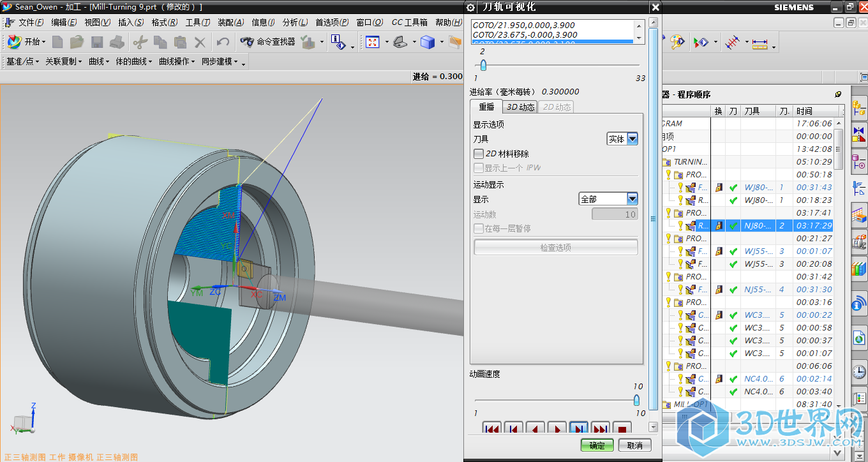The width and height of the screenshot is (868, 462).
Task: Open the 插入(S) menu
Action: tap(131, 22)
